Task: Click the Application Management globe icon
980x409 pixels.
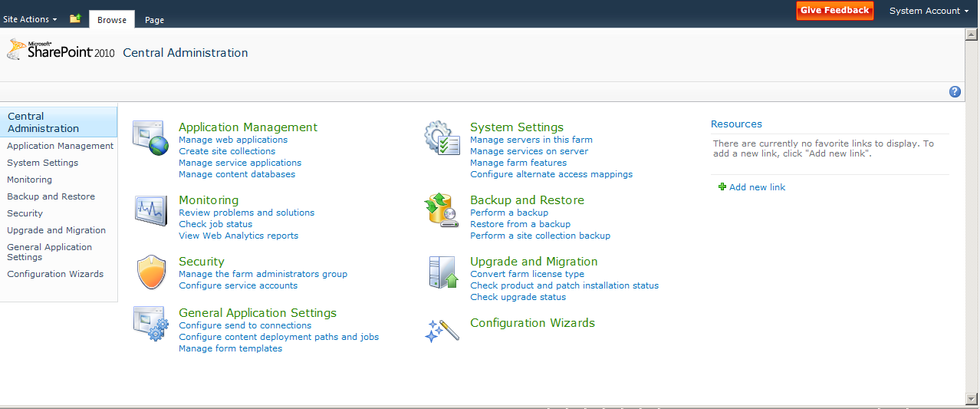Action: [x=150, y=137]
